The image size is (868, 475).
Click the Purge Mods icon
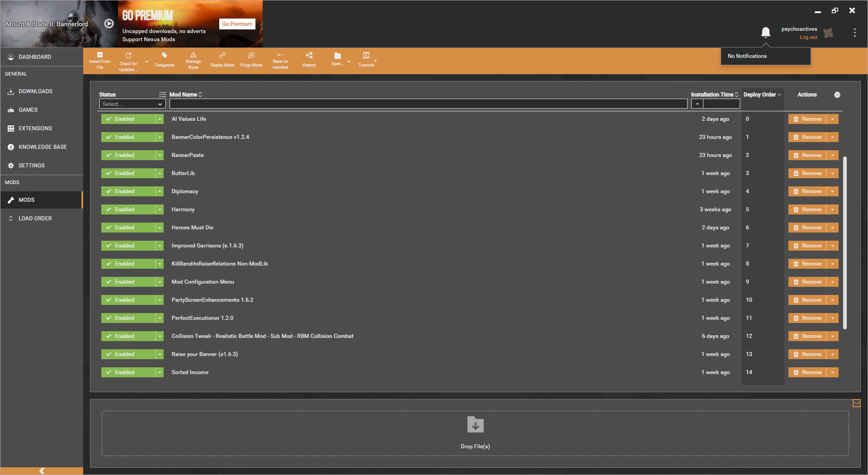coord(251,55)
